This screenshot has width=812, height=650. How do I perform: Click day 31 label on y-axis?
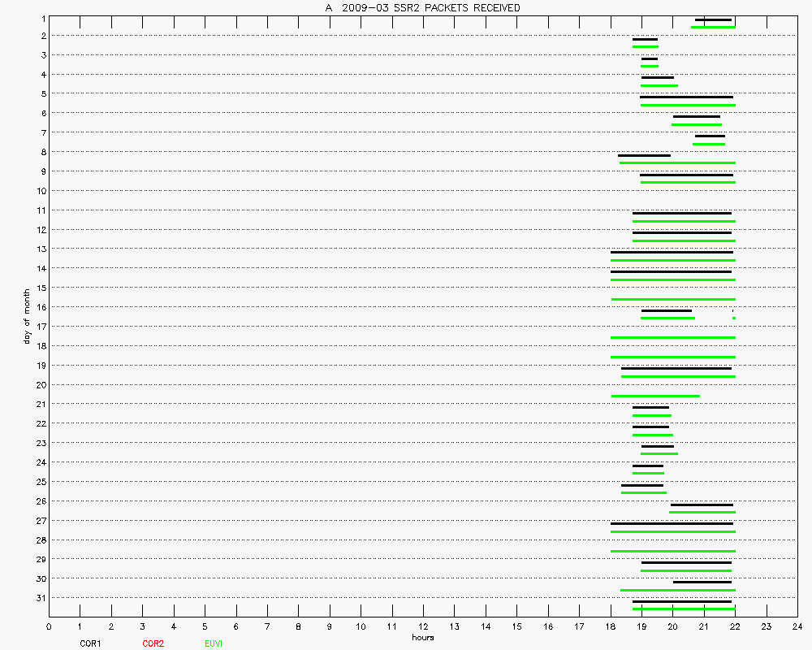click(x=40, y=598)
